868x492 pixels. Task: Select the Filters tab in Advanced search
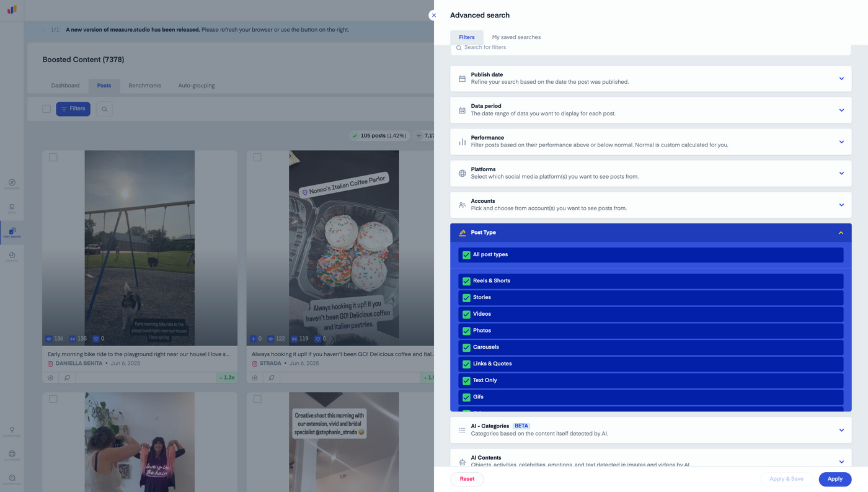pos(467,37)
